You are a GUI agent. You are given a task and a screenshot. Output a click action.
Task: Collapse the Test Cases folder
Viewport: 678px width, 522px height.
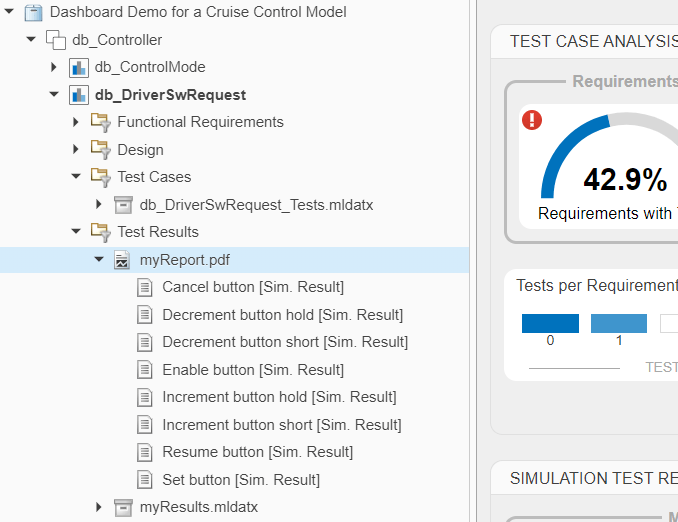[76, 176]
